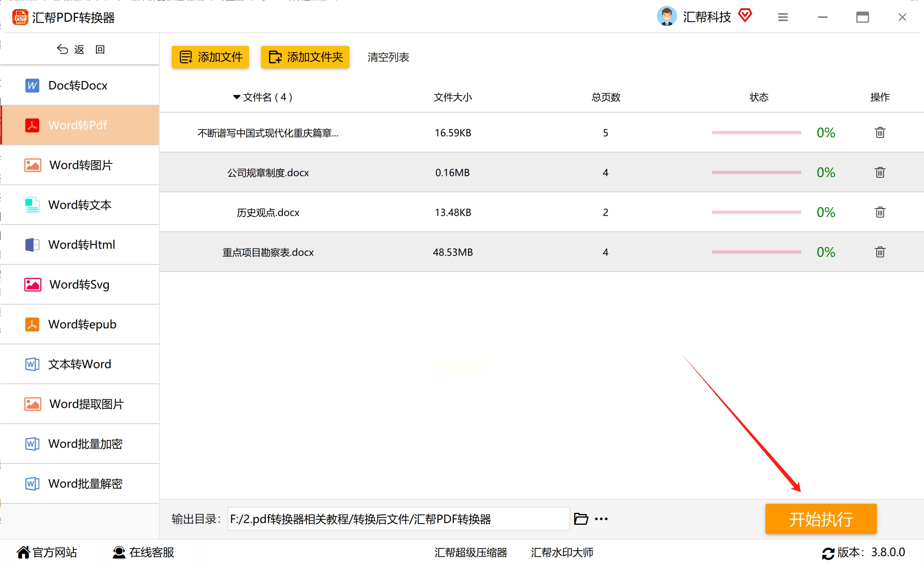Click version refresh update icon
Image resolution: width=924 pixels, height=565 pixels.
pos(828,553)
